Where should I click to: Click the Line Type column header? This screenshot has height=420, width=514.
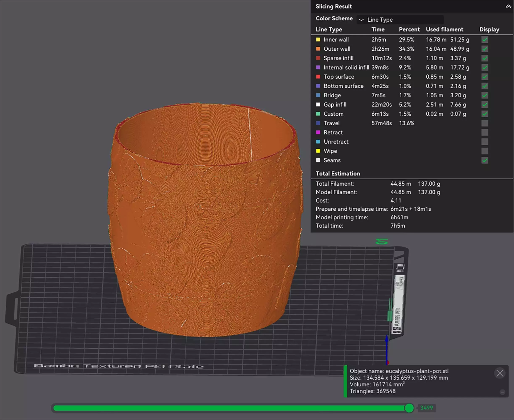tap(329, 30)
